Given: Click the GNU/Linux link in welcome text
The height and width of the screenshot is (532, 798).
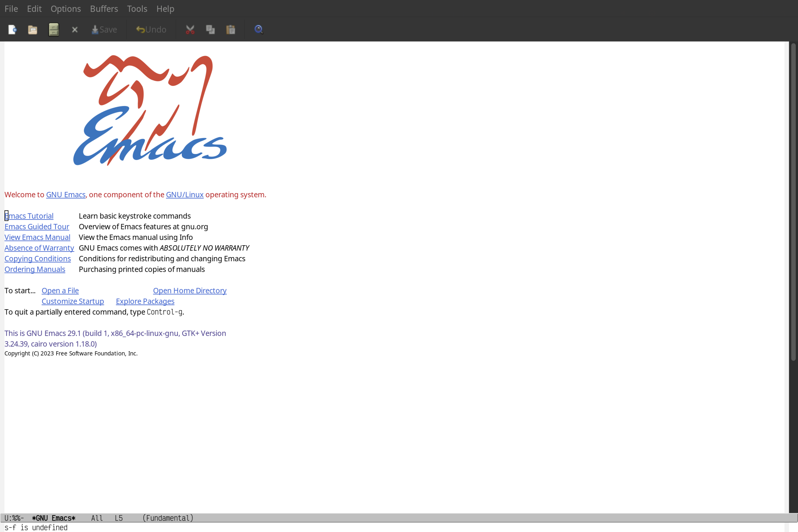Looking at the screenshot, I should [x=185, y=194].
